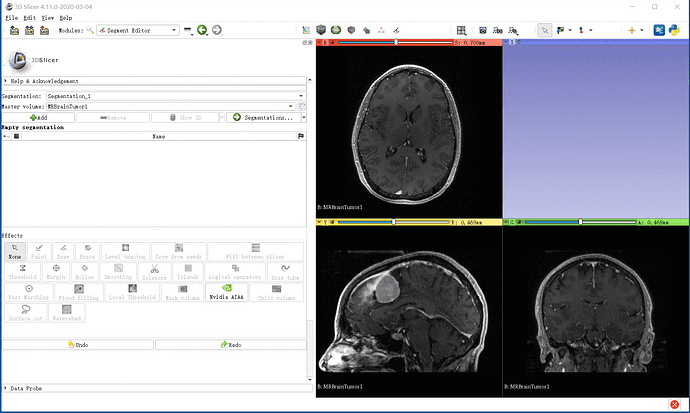This screenshot has width=690, height=413.
Task: Open the Data module toolbar icon
Action: (x=306, y=30)
